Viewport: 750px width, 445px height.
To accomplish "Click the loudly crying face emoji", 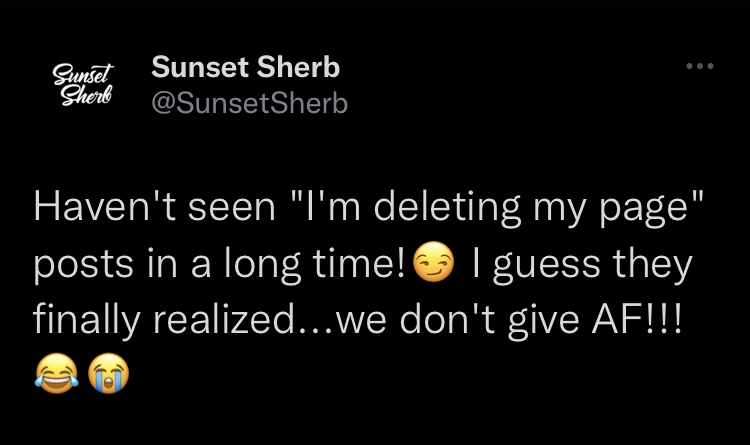I will pyautogui.click(x=109, y=373).
